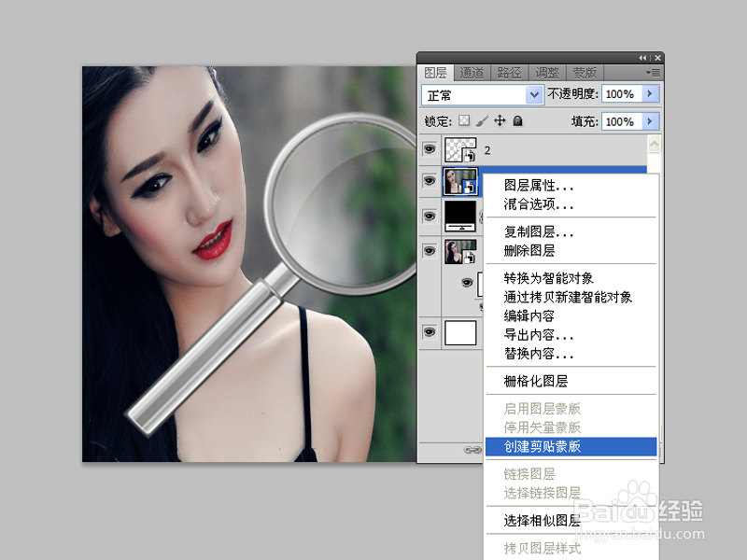Select the selected portrait layer thumbnail

(460, 181)
